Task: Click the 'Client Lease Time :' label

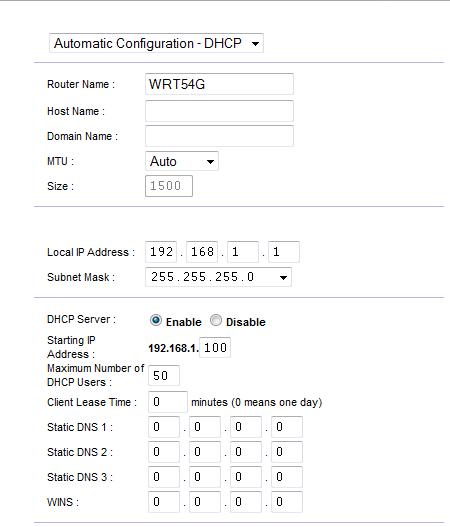Action: point(92,402)
